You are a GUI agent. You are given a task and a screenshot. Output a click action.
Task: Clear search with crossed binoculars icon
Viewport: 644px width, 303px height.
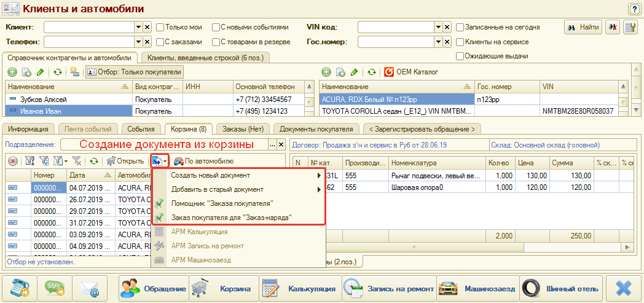coord(613,27)
